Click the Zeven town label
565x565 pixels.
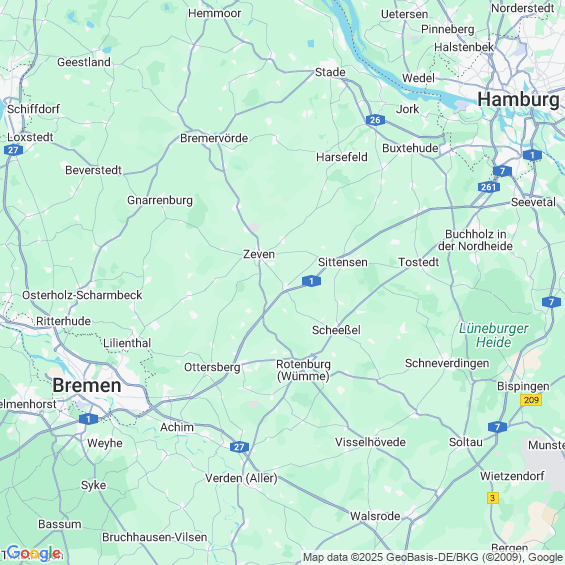259,254
